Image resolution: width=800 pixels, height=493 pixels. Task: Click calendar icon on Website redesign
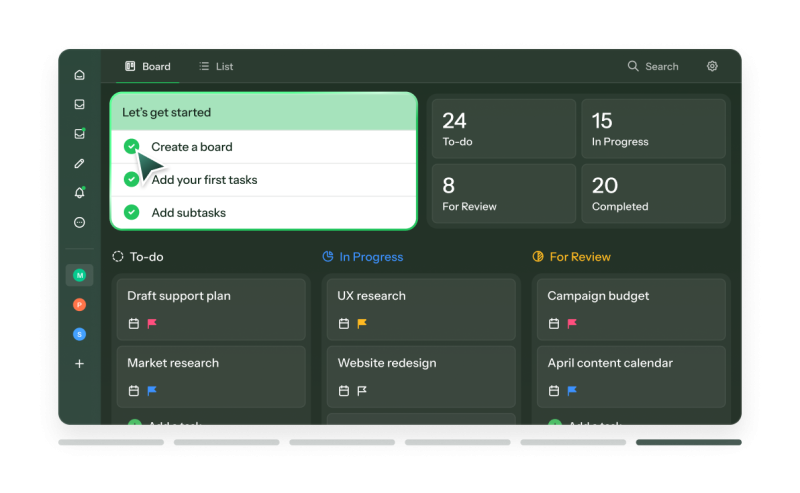pos(344,391)
